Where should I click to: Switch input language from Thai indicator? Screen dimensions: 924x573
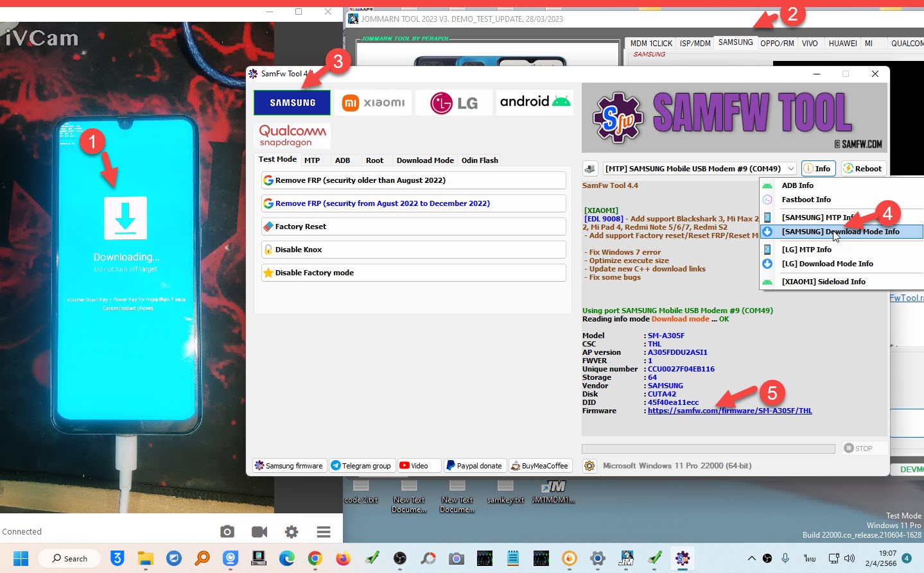810,558
